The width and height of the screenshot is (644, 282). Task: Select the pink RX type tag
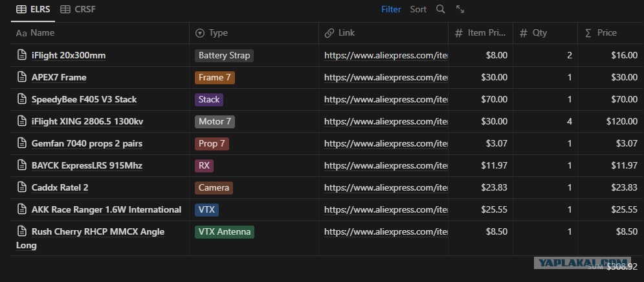point(204,166)
